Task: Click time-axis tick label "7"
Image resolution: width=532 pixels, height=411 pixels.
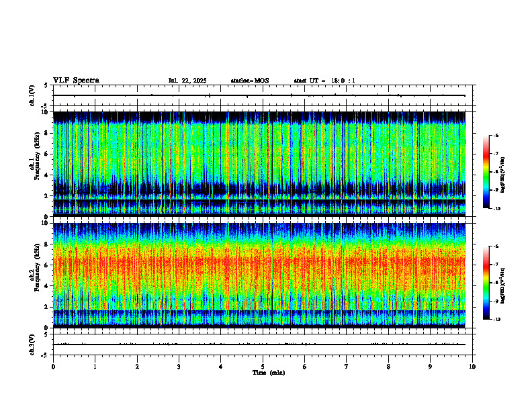Action: click(347, 367)
